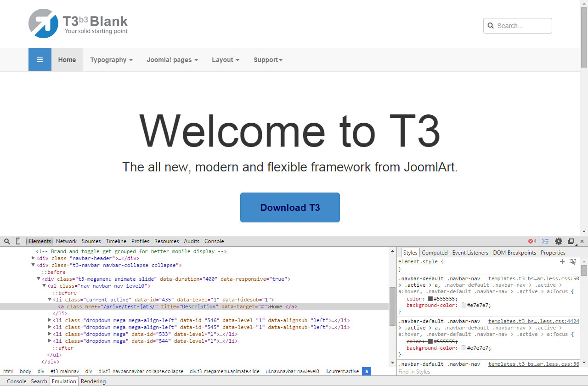
Task: Collapse the t3-navbar navbar-collapse div node
Action: click(x=33, y=265)
